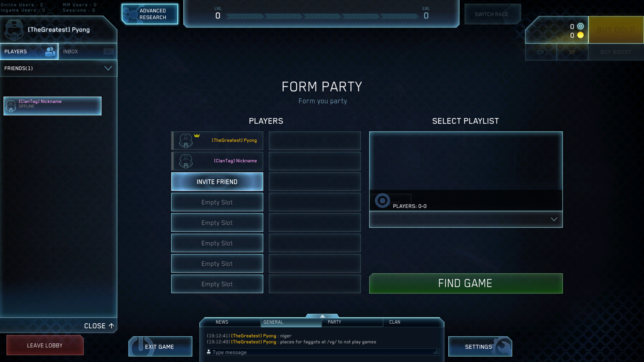Click the Players tab friends icon
The width and height of the screenshot is (644, 362).
point(50,51)
